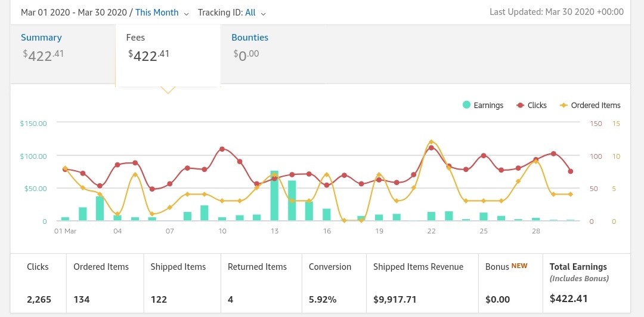Click the NEW badge next to Bonus

click(x=519, y=266)
